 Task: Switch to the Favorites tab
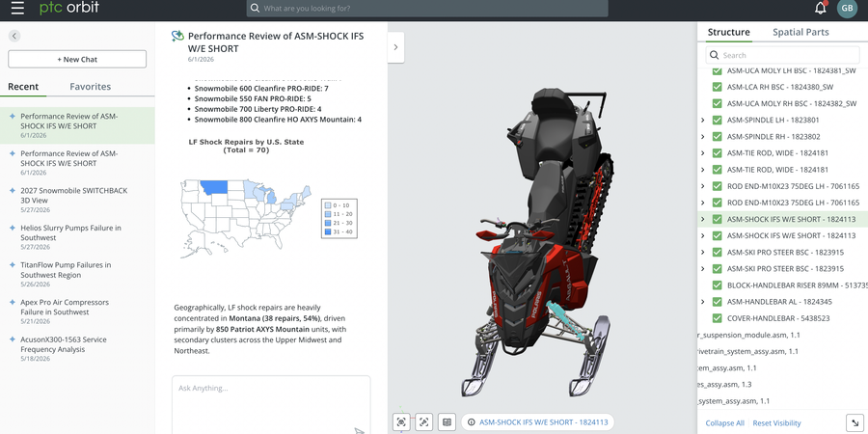[x=91, y=87]
